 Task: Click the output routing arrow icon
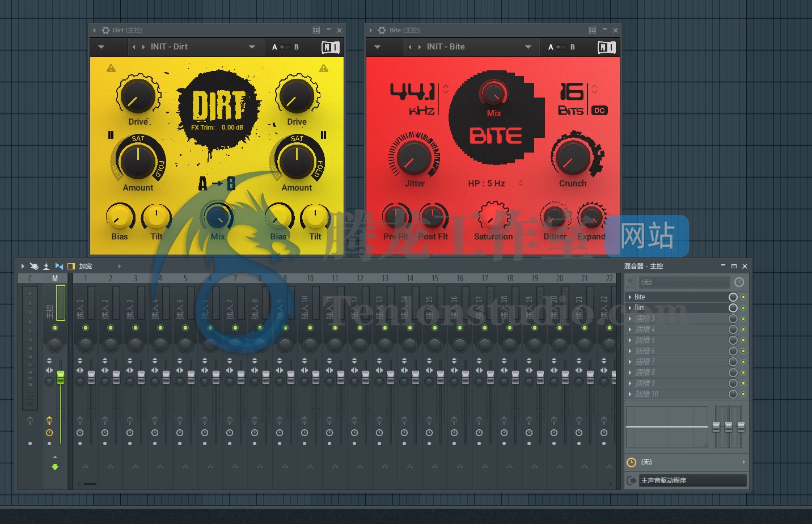[631, 480]
